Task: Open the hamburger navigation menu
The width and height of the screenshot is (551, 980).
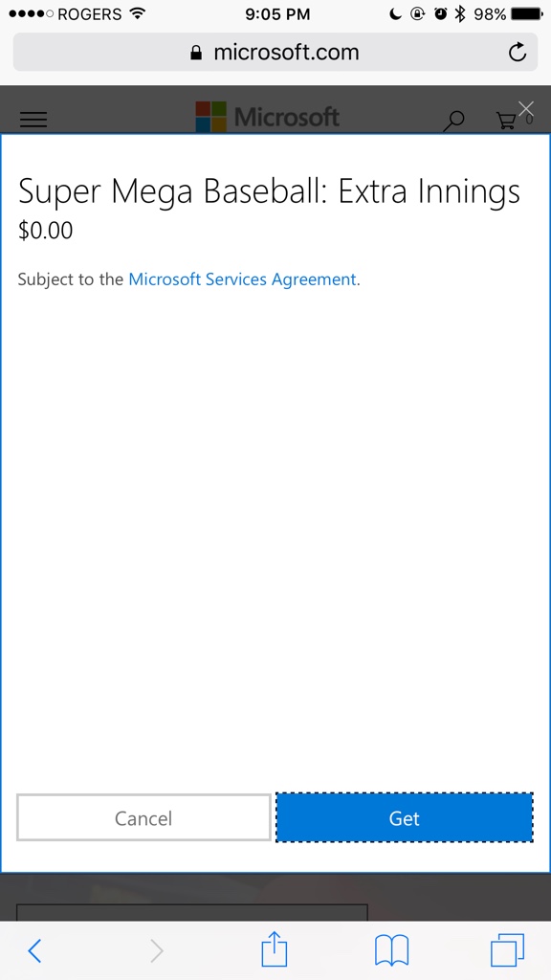Action: click(x=33, y=120)
